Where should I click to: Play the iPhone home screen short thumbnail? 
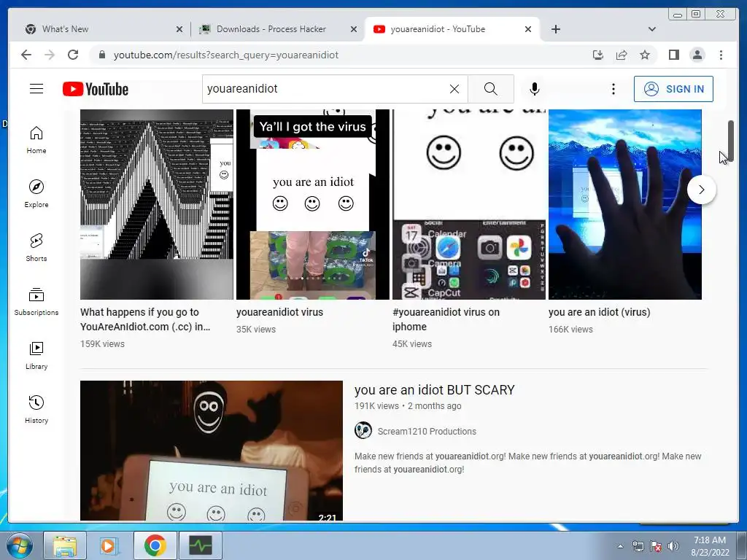[x=469, y=204]
